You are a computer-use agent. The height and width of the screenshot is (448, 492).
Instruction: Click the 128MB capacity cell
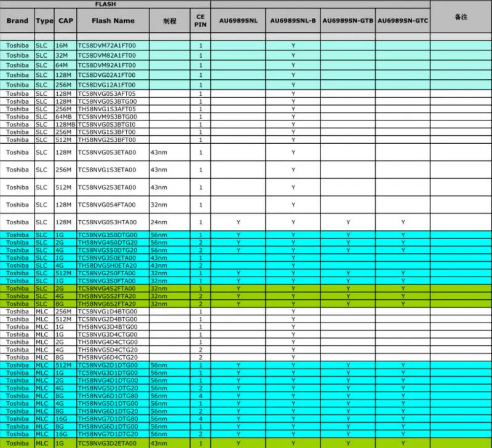65,125
